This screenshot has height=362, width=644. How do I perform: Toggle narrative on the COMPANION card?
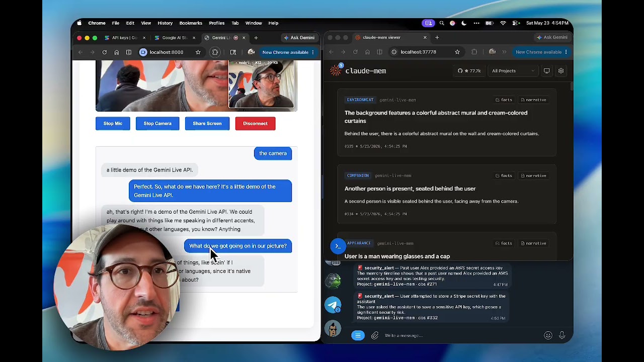(533, 176)
